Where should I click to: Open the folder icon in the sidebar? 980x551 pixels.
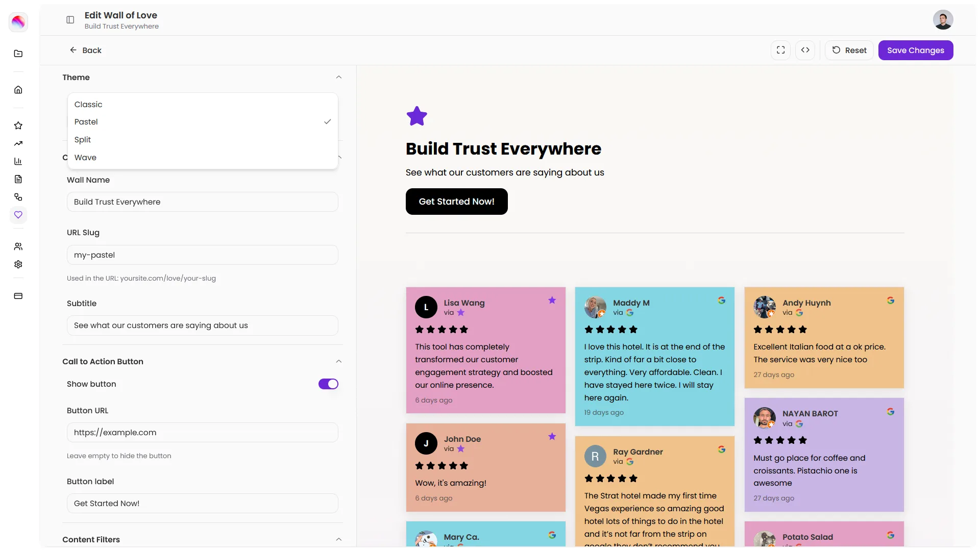[x=18, y=54]
